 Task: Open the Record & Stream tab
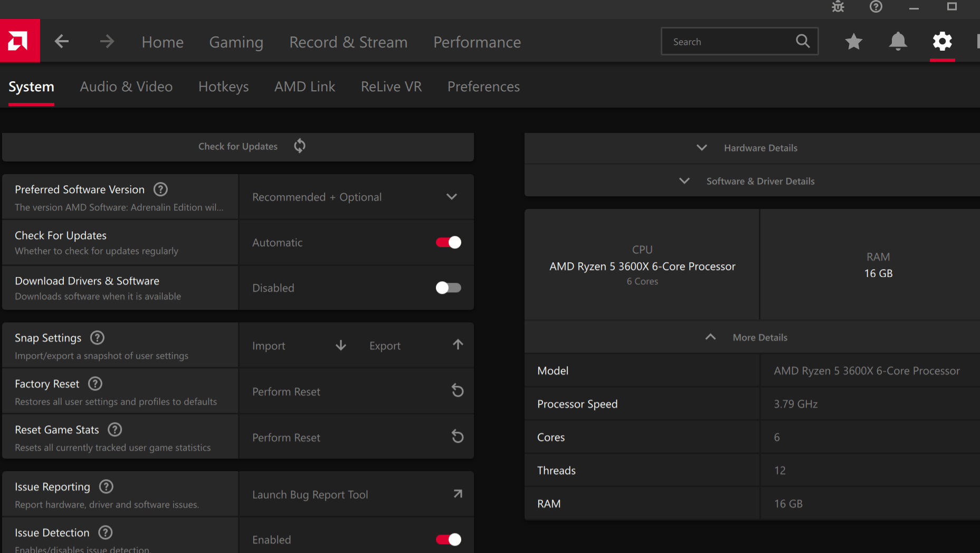[348, 42]
